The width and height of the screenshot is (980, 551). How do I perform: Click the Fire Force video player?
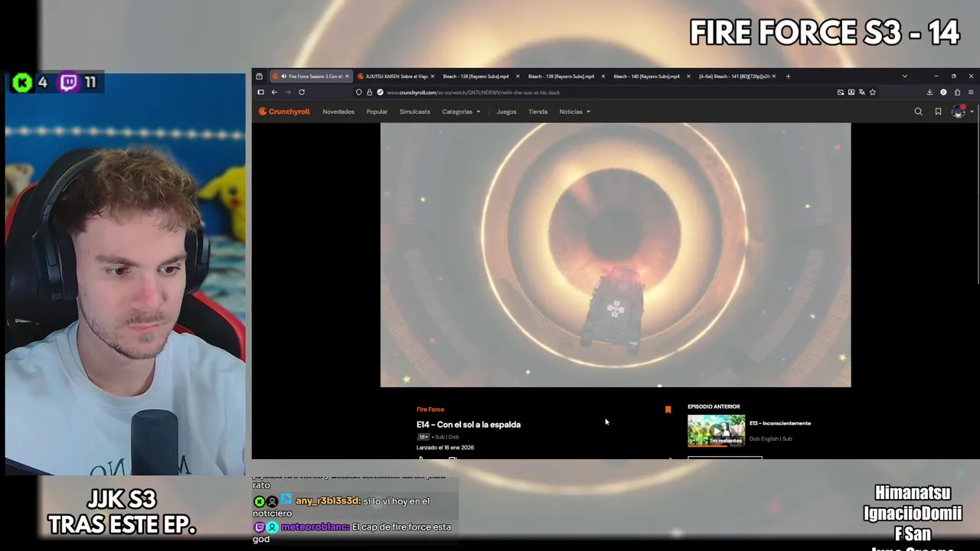point(616,255)
